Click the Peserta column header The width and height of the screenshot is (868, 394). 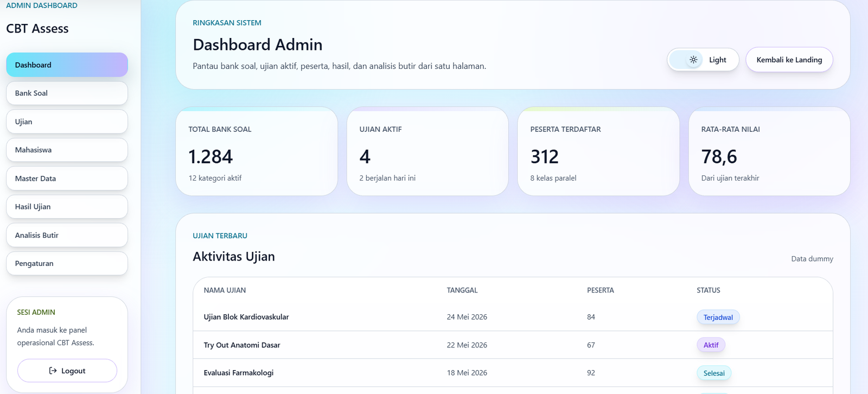pos(601,290)
